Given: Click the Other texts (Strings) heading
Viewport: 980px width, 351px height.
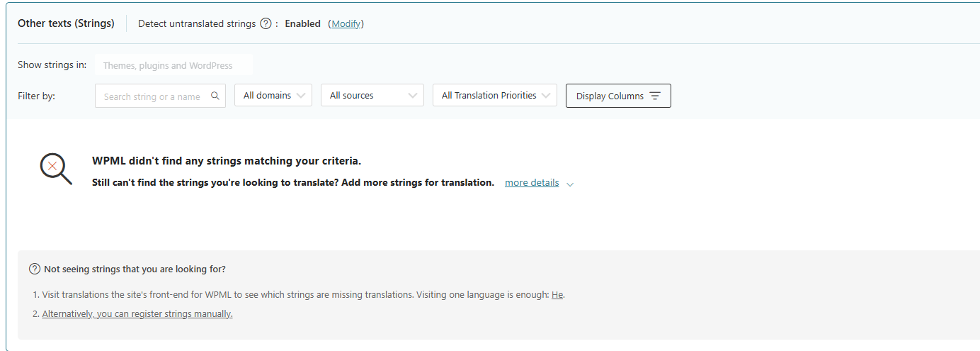Looking at the screenshot, I should click(66, 23).
